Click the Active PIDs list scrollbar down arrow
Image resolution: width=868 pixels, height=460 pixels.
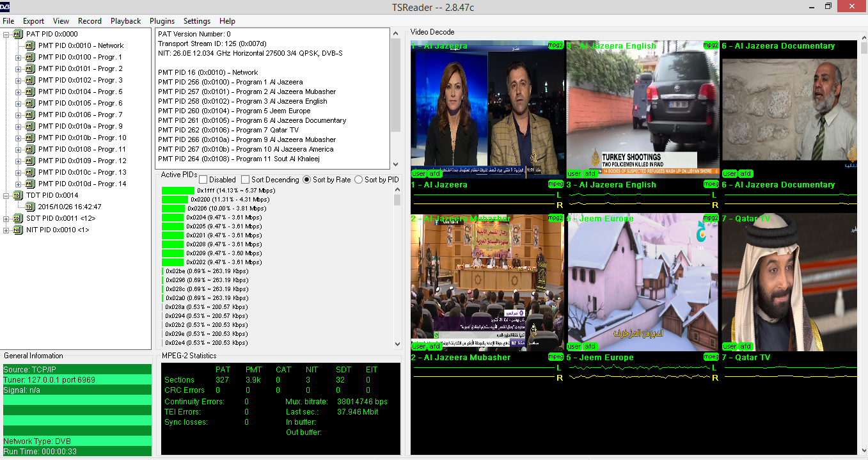point(396,344)
